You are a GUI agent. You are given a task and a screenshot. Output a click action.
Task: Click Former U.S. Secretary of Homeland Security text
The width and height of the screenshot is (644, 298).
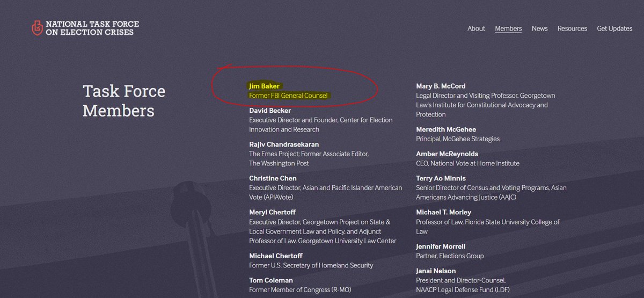point(311,265)
